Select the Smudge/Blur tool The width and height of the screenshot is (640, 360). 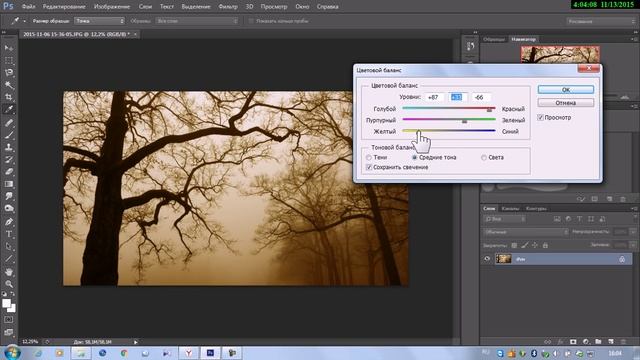tap(9, 196)
